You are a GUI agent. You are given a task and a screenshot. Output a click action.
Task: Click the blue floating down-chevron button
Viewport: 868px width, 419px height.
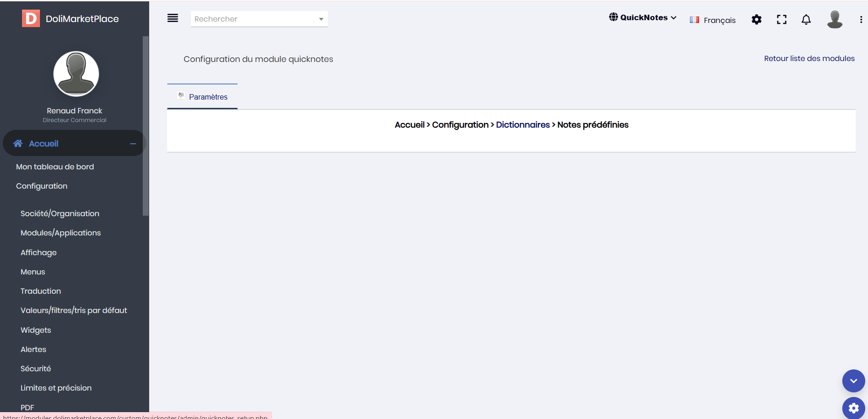click(x=853, y=381)
